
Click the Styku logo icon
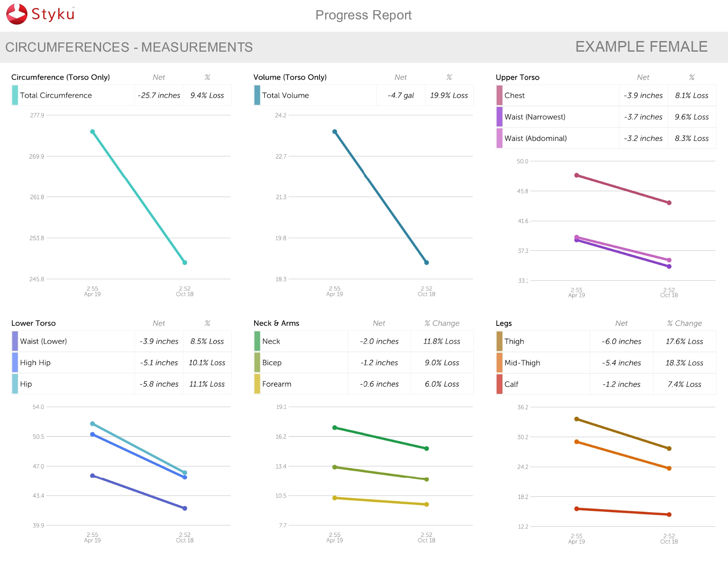coord(17,14)
